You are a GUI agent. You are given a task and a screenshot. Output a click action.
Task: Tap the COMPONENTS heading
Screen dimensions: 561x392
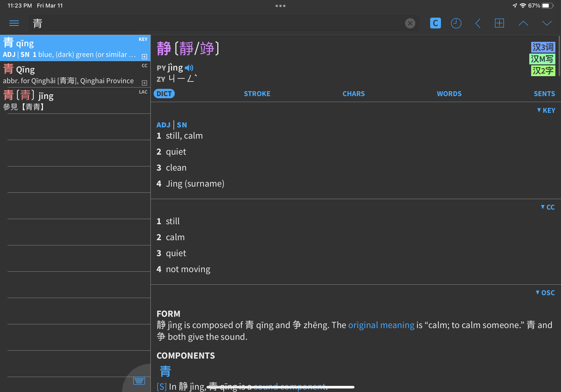point(186,356)
